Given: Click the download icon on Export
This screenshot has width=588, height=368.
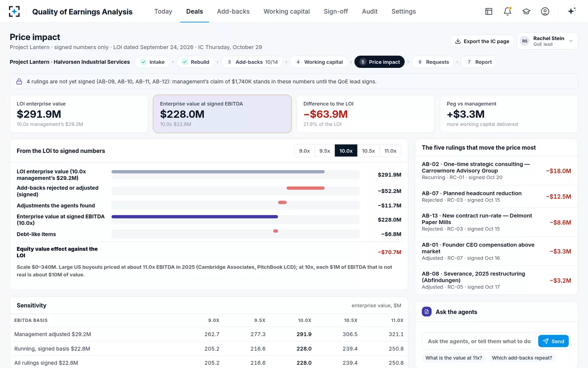Looking at the screenshot, I should point(458,41).
